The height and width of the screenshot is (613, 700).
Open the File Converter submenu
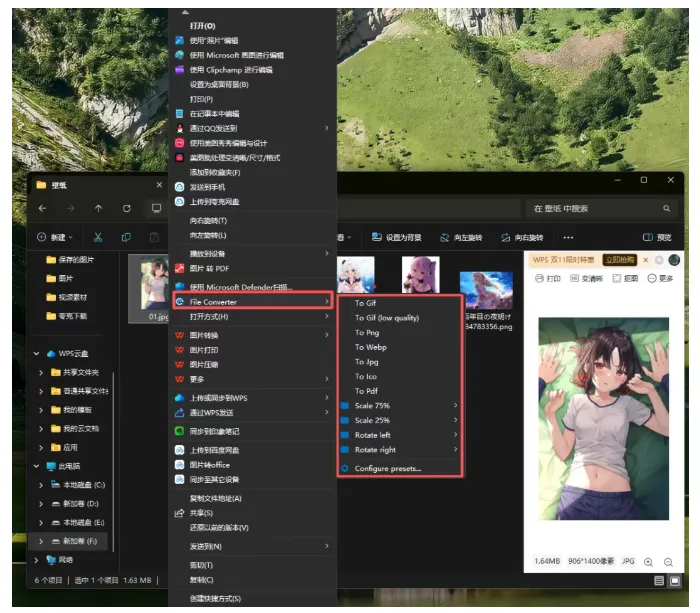pos(252,301)
